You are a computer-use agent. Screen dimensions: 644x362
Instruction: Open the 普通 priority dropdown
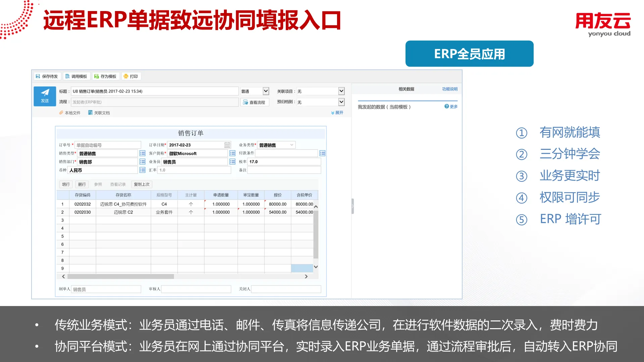pyautogui.click(x=266, y=91)
